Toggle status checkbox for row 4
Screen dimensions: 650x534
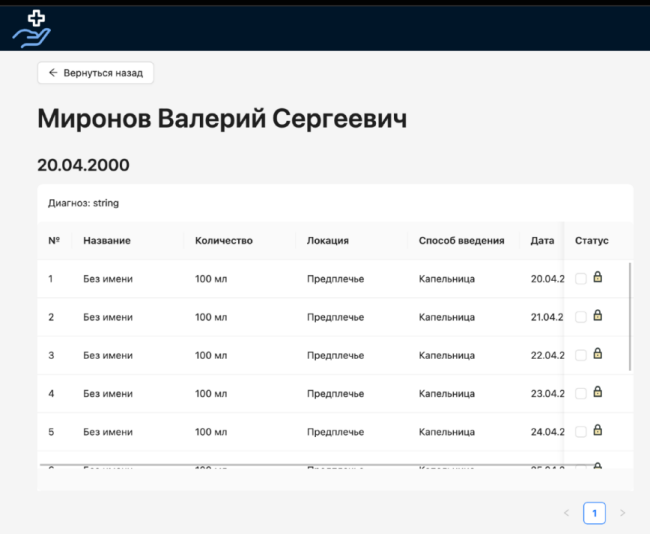tap(581, 393)
